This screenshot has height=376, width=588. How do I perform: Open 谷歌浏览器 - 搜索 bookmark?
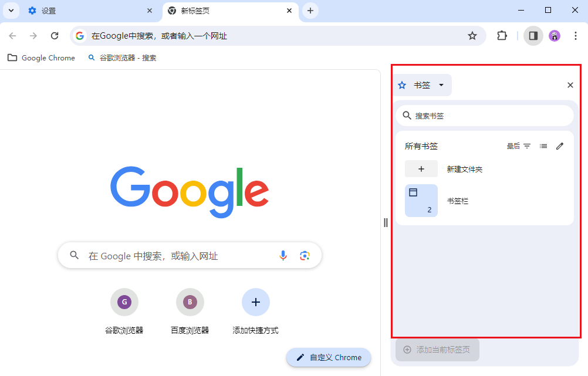[122, 57]
